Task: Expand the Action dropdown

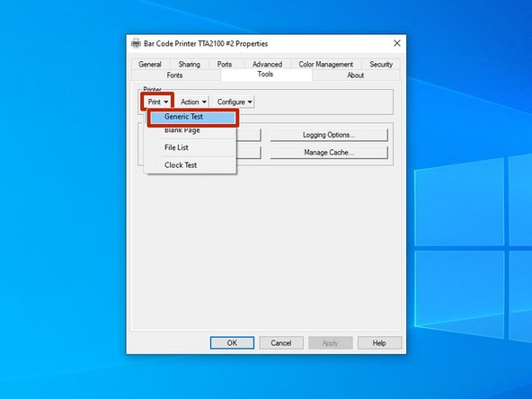Action: pyautogui.click(x=193, y=102)
